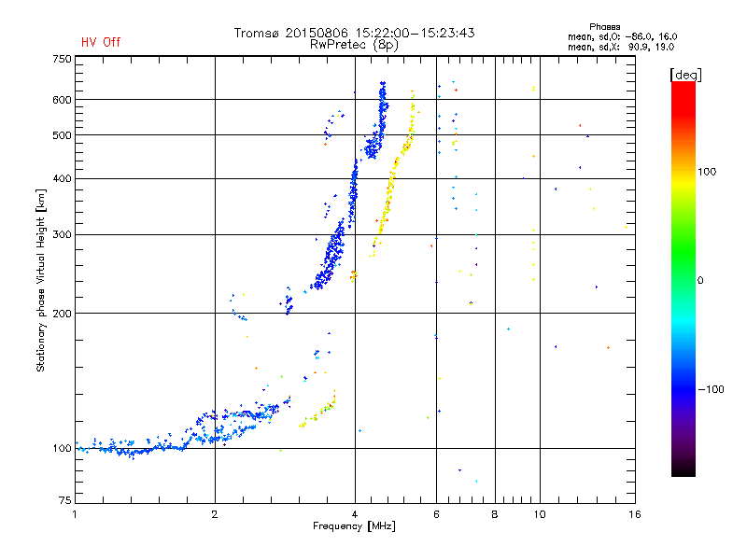Click the y-axis '200' tick label

[62, 314]
